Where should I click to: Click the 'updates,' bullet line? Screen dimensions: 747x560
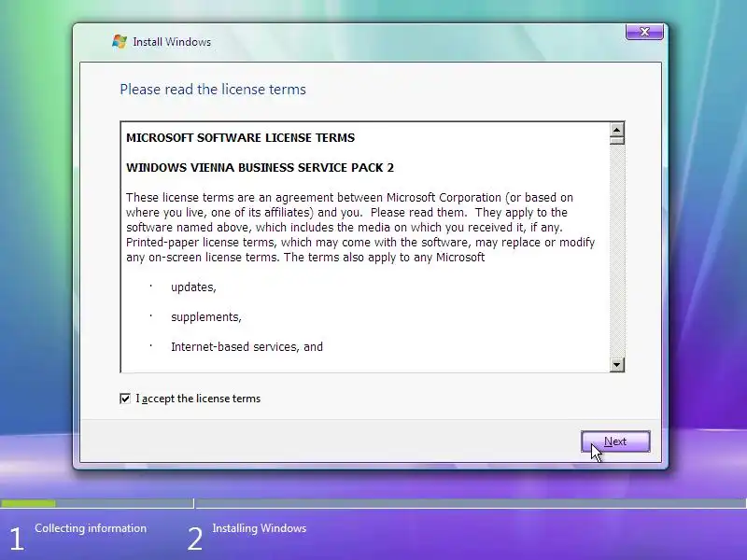[193, 287]
